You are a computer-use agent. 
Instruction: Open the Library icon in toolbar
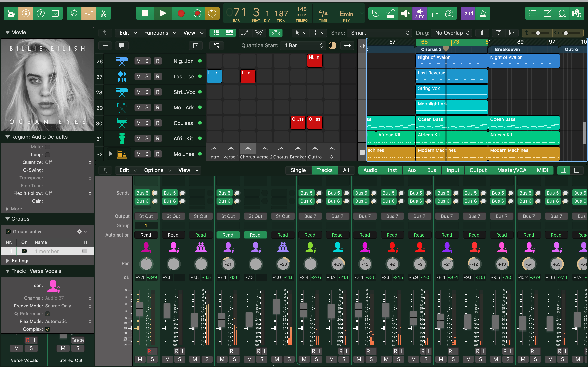point(11,13)
